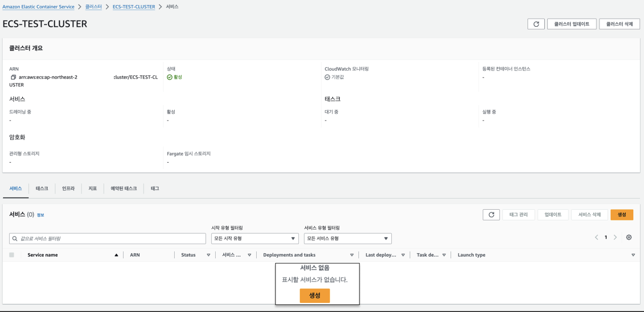
Task: Sort by Service name using the ascending arrow
Action: (x=116, y=255)
